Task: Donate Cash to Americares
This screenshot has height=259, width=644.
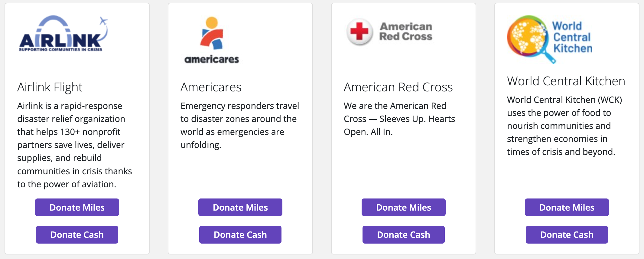Action: click(240, 234)
